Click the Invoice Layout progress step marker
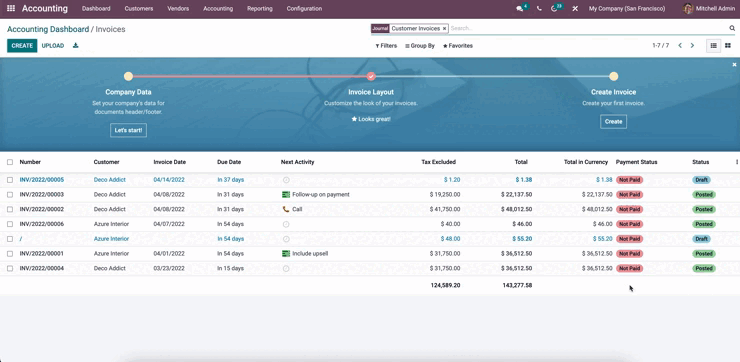740x362 pixels. click(371, 76)
